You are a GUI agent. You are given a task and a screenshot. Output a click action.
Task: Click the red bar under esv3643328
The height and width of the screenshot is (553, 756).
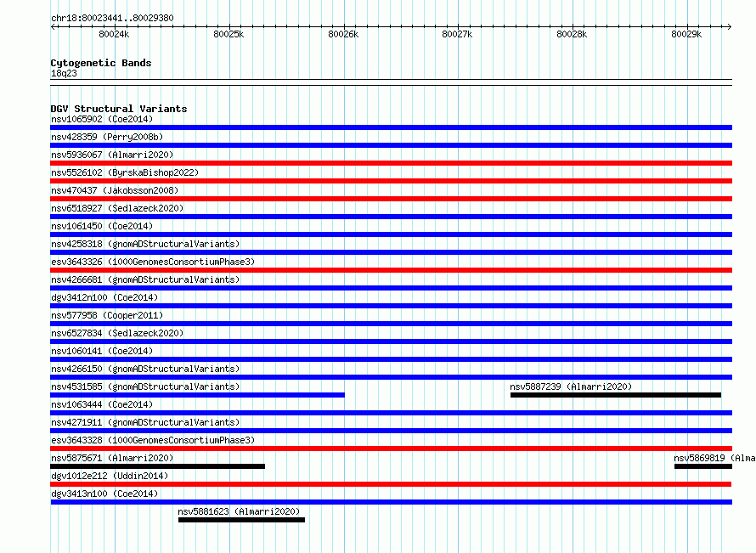[x=391, y=449]
